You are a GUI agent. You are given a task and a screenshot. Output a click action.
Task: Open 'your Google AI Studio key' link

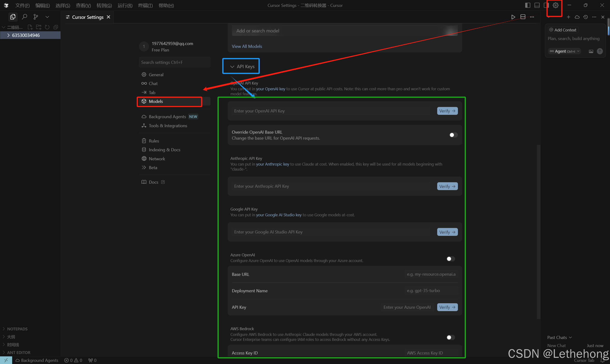pos(278,215)
